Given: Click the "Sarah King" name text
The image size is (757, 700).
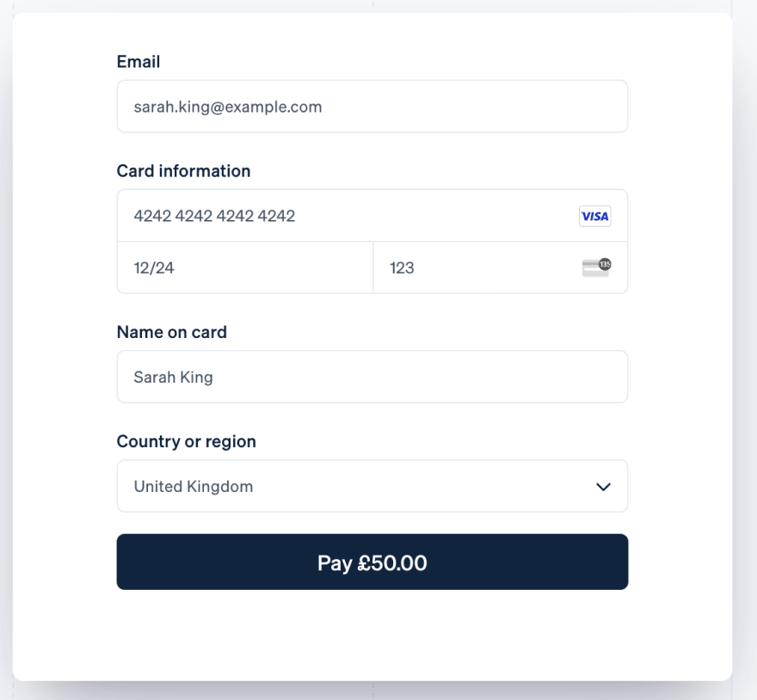Looking at the screenshot, I should tap(173, 377).
